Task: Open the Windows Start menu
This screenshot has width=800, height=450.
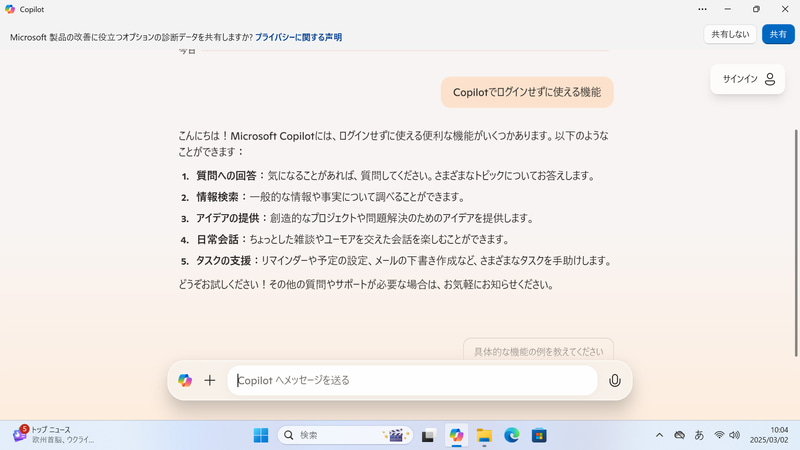Action: pos(261,435)
